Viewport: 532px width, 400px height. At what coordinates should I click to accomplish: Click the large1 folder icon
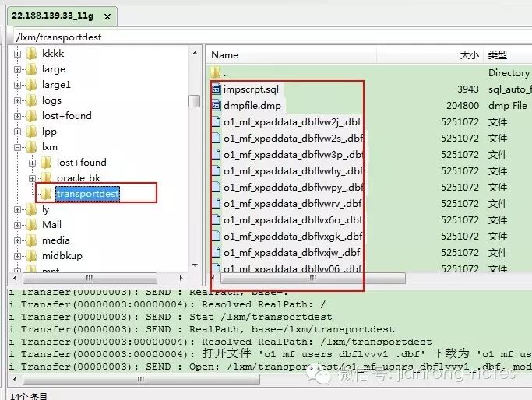(32, 85)
